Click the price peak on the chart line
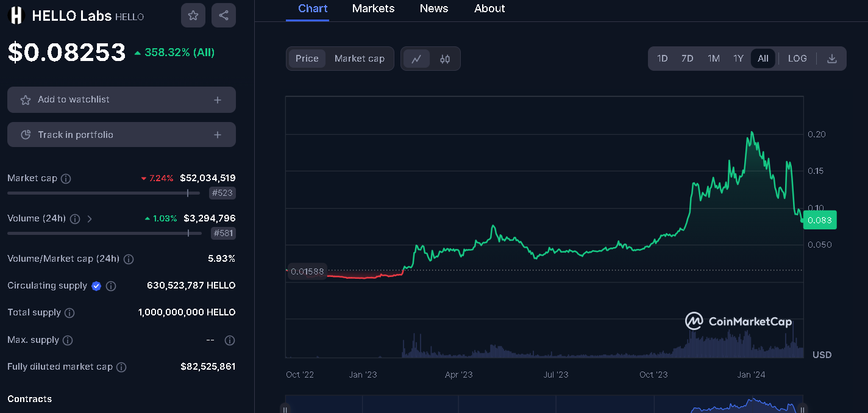This screenshot has height=413, width=868. pyautogui.click(x=752, y=132)
